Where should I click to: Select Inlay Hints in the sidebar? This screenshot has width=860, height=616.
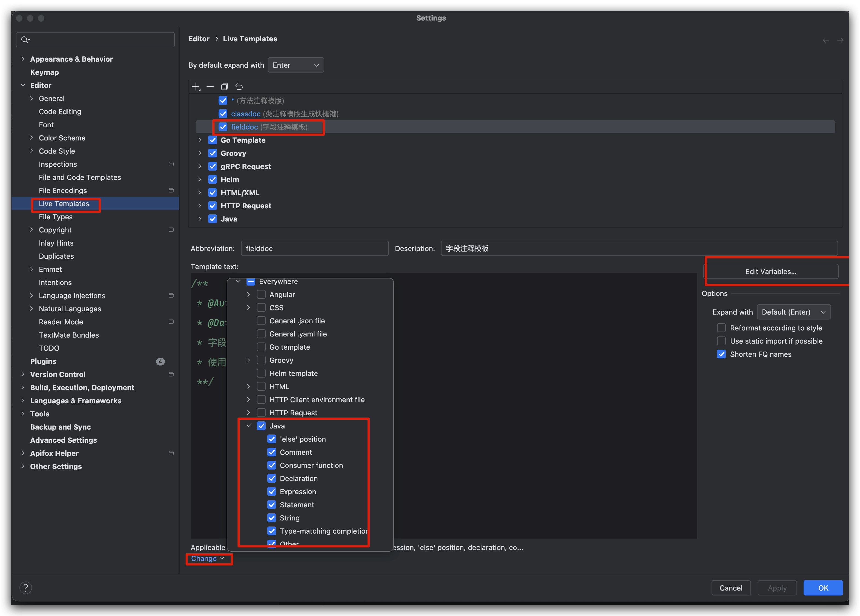(x=56, y=243)
